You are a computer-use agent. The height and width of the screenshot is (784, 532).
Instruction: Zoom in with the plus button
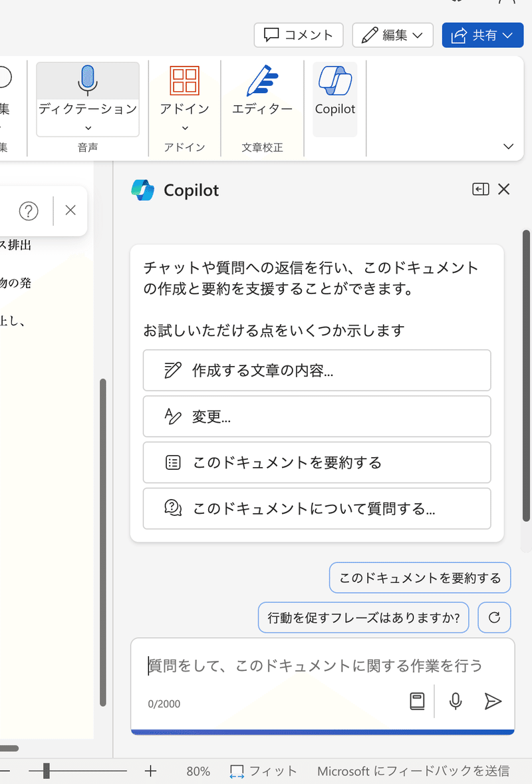(x=150, y=771)
